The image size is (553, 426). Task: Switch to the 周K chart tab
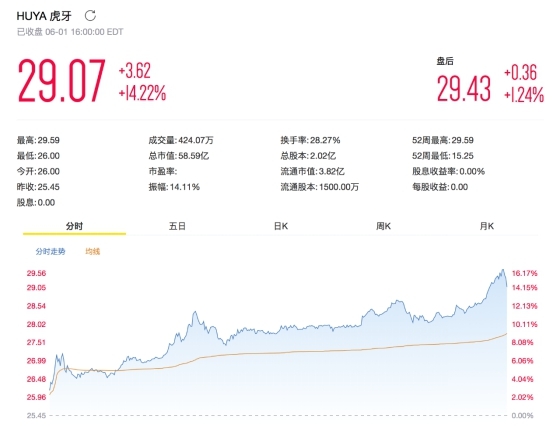383,226
